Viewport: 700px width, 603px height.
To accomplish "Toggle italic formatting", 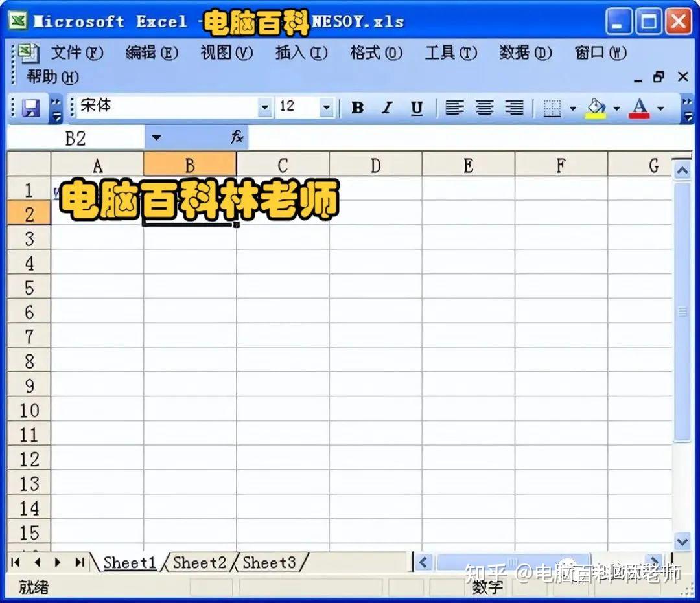I will click(387, 108).
